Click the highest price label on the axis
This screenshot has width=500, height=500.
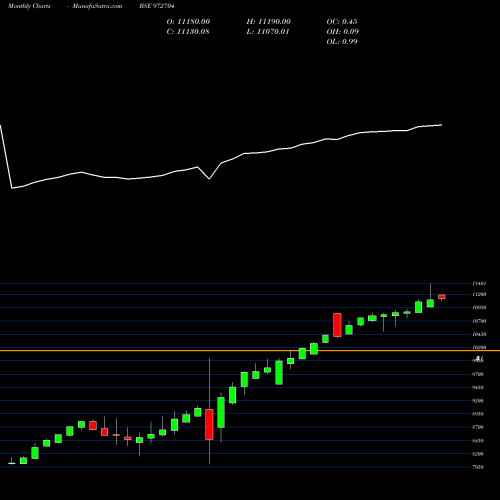click(479, 284)
